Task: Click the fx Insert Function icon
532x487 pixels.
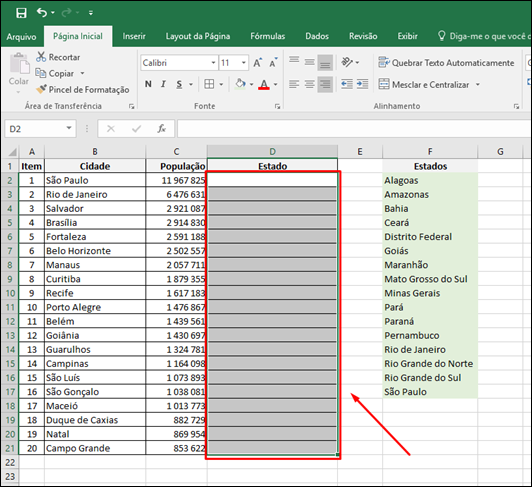Action: click(162, 129)
